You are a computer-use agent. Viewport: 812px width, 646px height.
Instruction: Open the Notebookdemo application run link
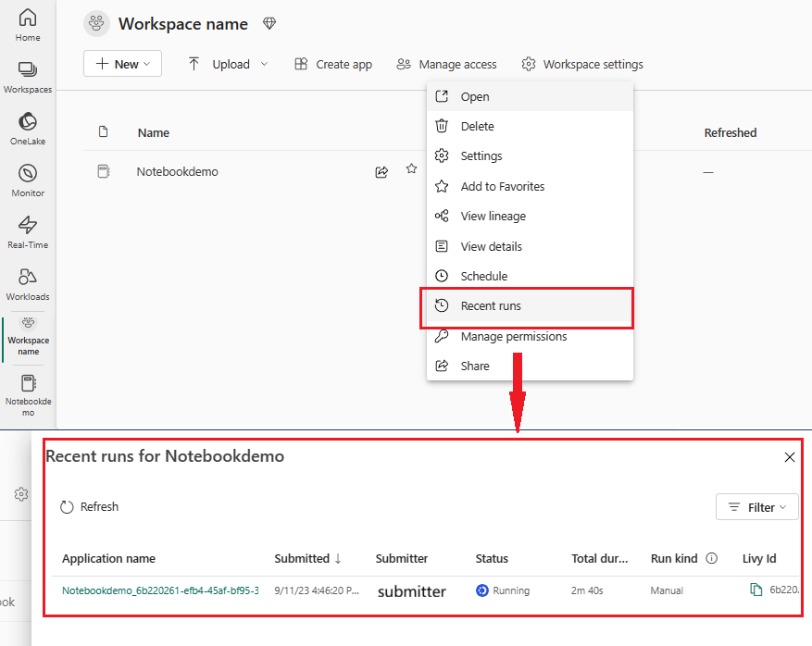coord(160,590)
